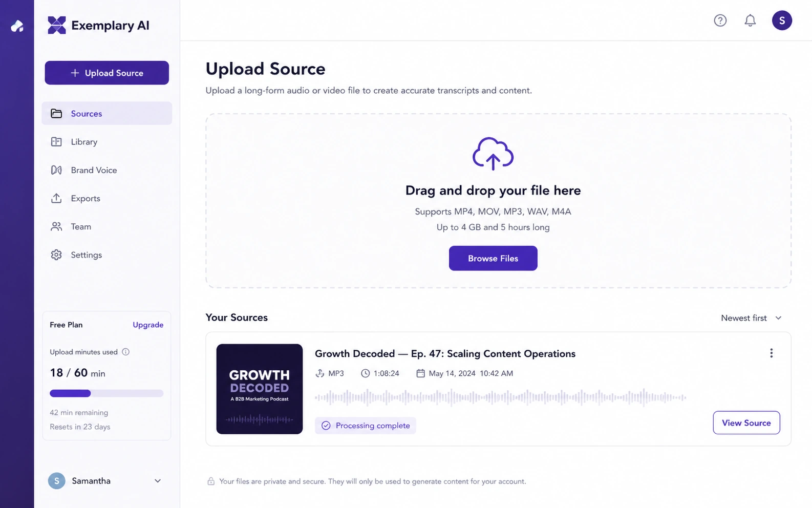Viewport: 812px width, 508px height.
Task: Click the '18 / 60 min' usage value
Action: (x=77, y=373)
